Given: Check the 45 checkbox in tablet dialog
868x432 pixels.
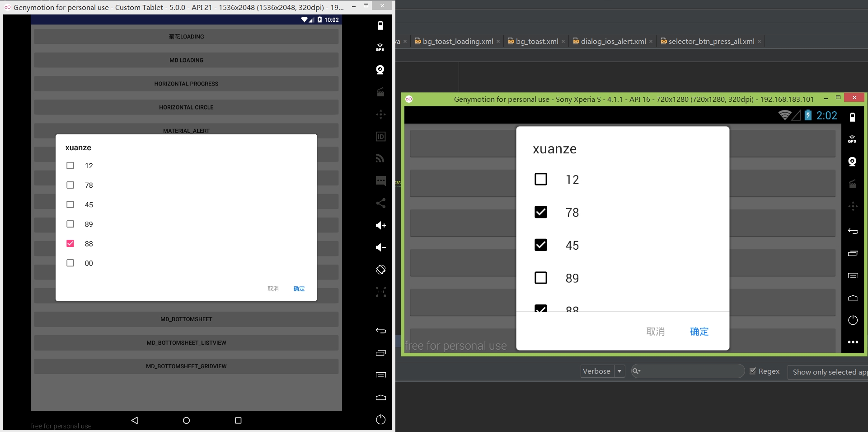Looking at the screenshot, I should coord(70,204).
